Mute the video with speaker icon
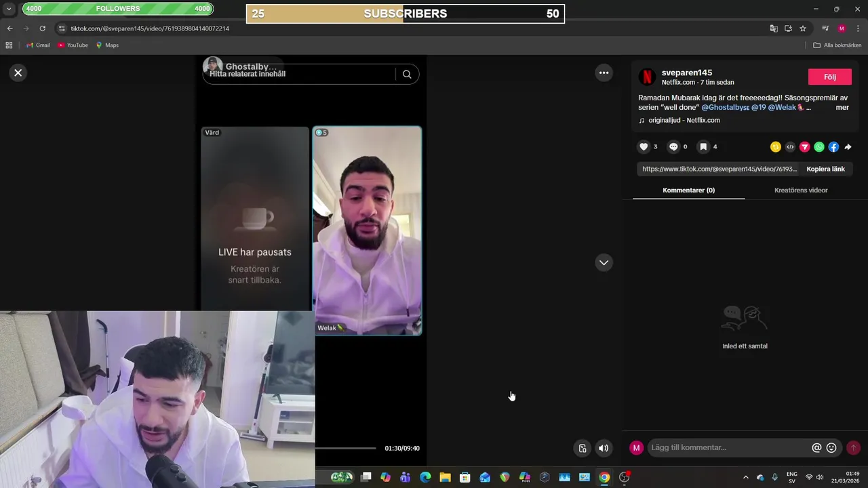This screenshot has width=868, height=488. tap(604, 448)
